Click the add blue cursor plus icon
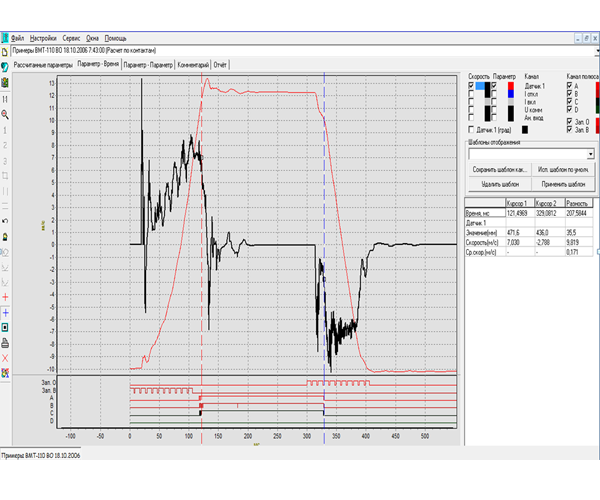Screen dimensions: 600x500 5,313
